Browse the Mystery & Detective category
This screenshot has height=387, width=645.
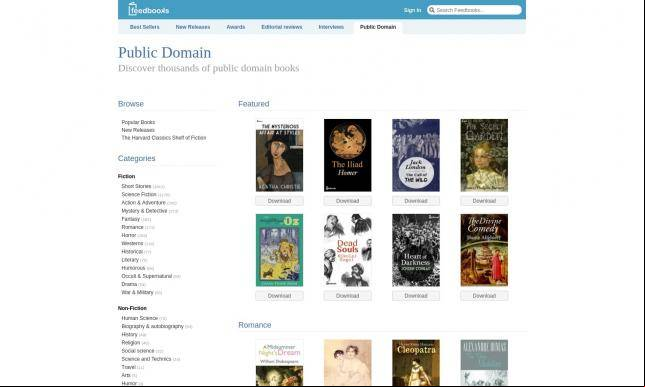[144, 211]
